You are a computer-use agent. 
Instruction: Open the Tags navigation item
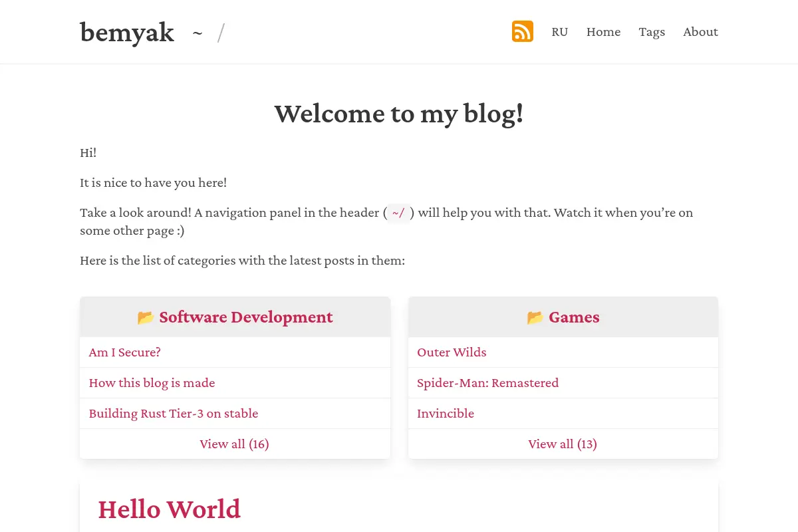click(652, 32)
